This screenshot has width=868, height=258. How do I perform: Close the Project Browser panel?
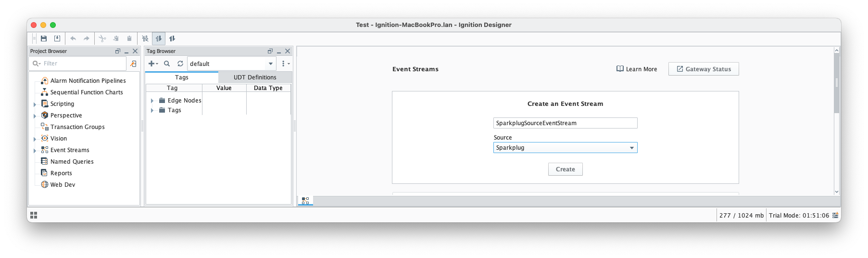tap(135, 51)
